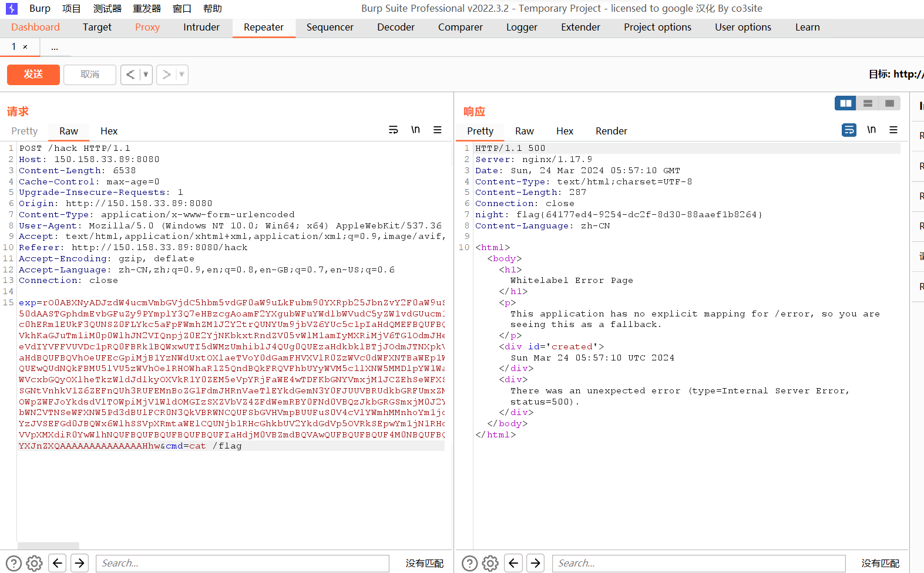924x573 pixels.
Task: Open the Burp menu
Action: click(40, 9)
